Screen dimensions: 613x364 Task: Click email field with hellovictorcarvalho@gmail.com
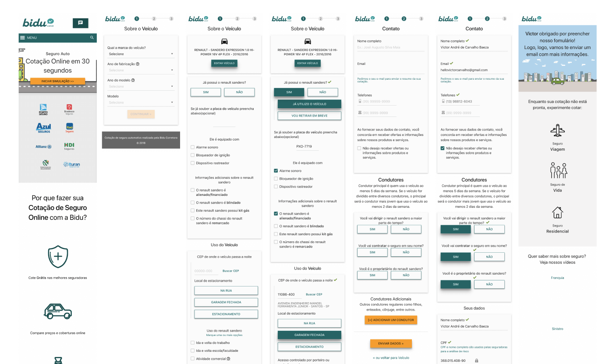(474, 70)
